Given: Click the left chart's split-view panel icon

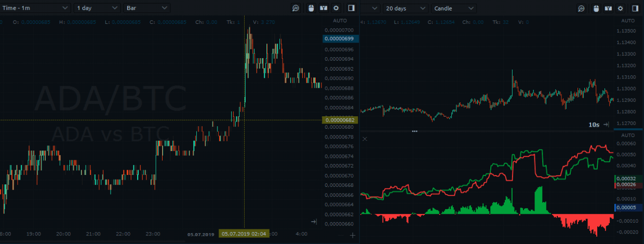Looking at the screenshot, I should (324, 8).
